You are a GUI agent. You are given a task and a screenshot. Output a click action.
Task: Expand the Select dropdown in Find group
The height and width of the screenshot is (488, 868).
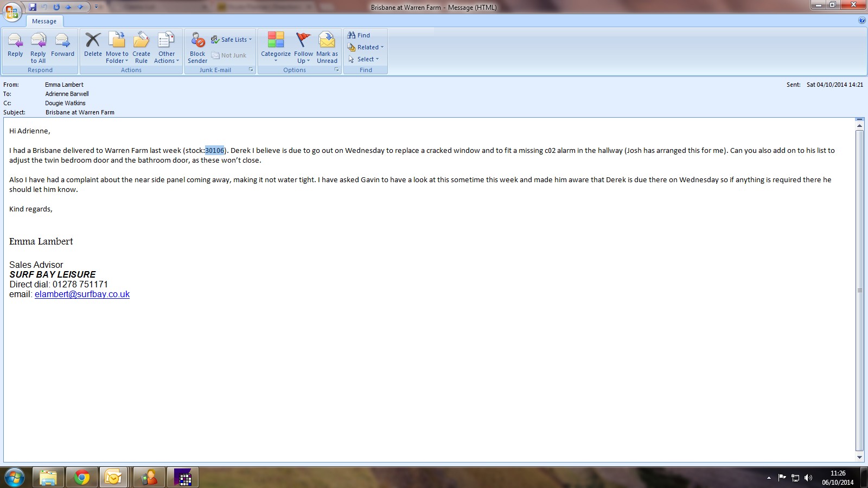tap(363, 59)
